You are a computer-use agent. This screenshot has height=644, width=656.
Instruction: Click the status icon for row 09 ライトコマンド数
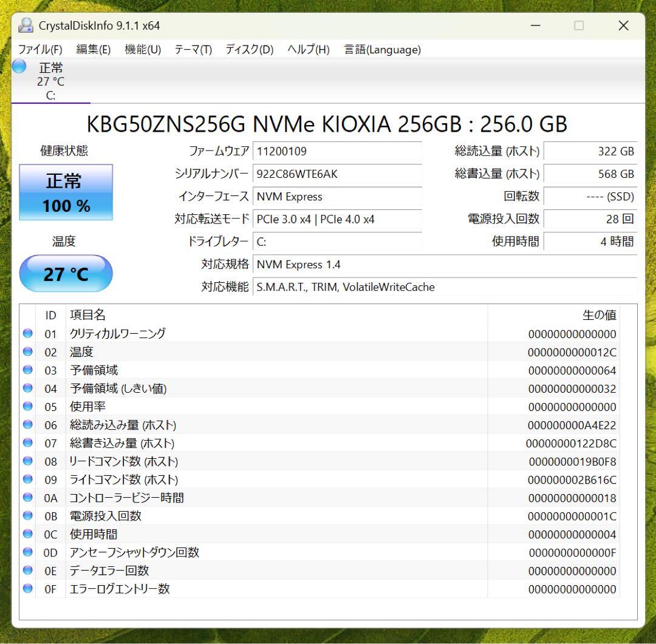[x=27, y=479]
